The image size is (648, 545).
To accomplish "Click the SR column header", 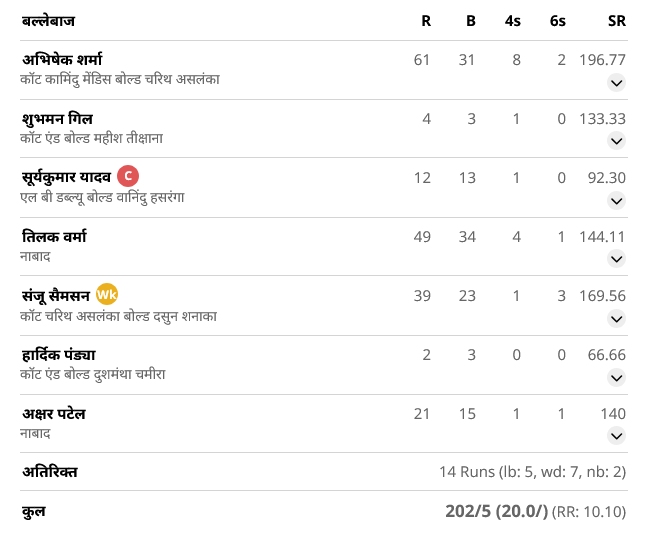I will pyautogui.click(x=616, y=21).
